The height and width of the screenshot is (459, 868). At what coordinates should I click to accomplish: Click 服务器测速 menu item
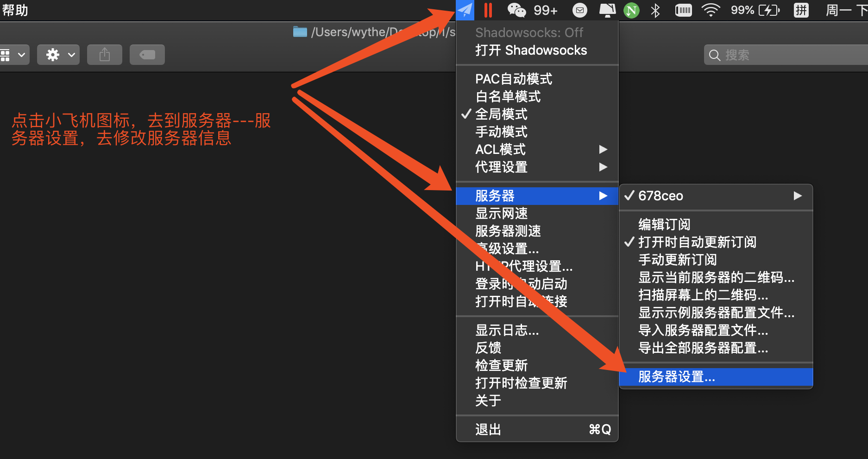[x=537, y=231]
